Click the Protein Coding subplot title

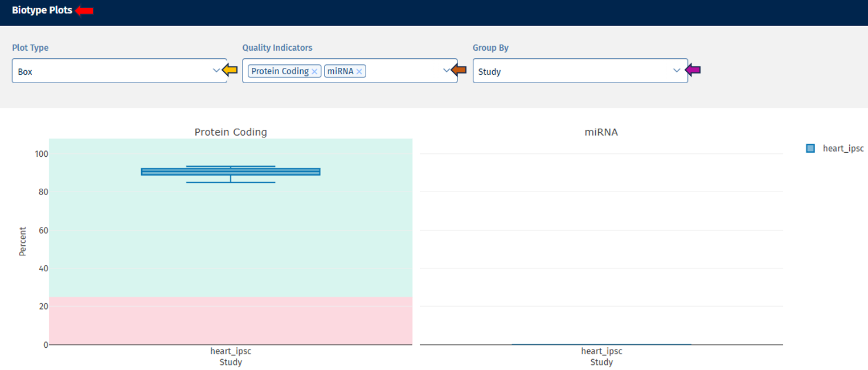pyautogui.click(x=231, y=132)
